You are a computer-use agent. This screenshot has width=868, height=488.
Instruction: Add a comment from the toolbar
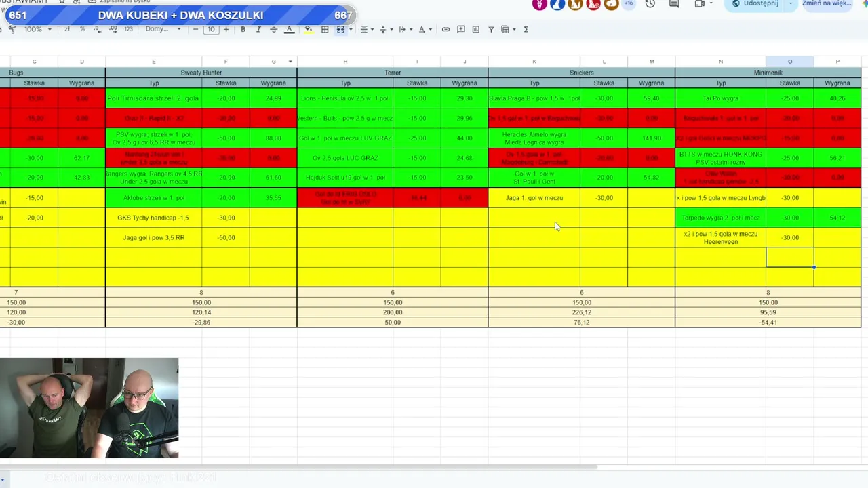point(461,29)
